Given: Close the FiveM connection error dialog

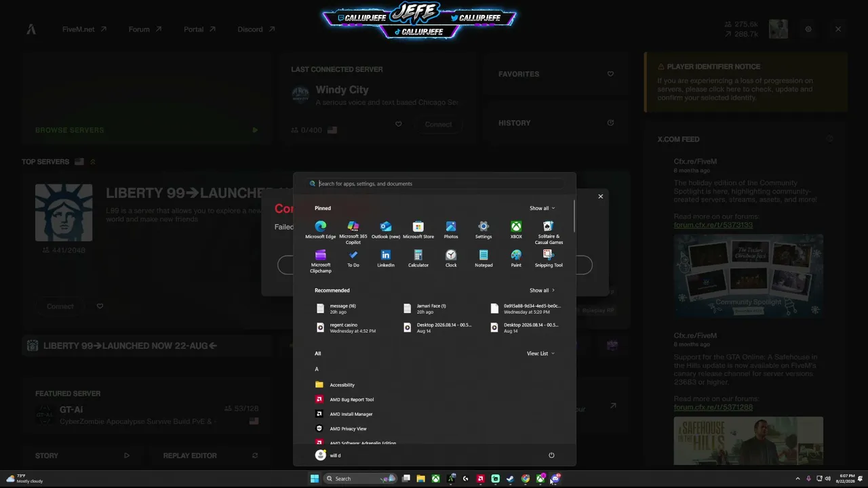Looking at the screenshot, I should (x=600, y=197).
